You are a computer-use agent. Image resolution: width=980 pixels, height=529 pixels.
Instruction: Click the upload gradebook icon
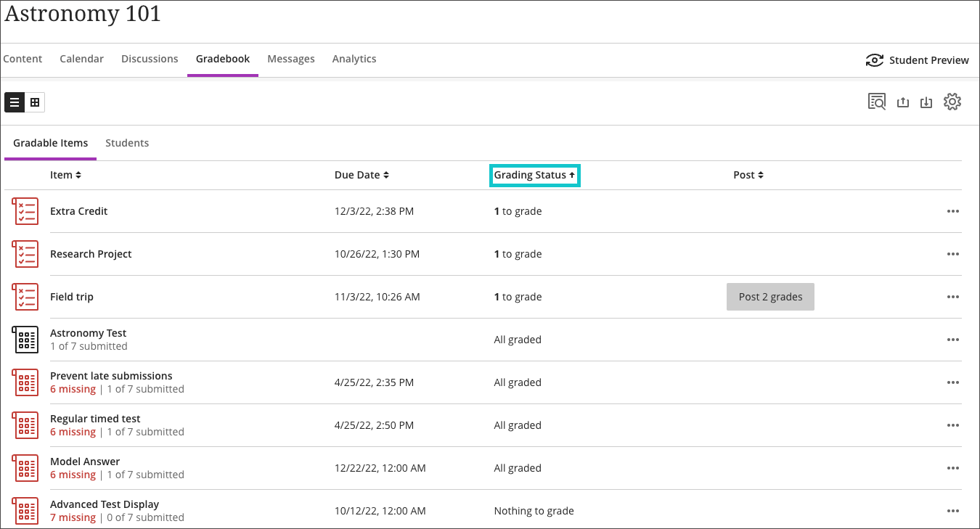(x=903, y=102)
